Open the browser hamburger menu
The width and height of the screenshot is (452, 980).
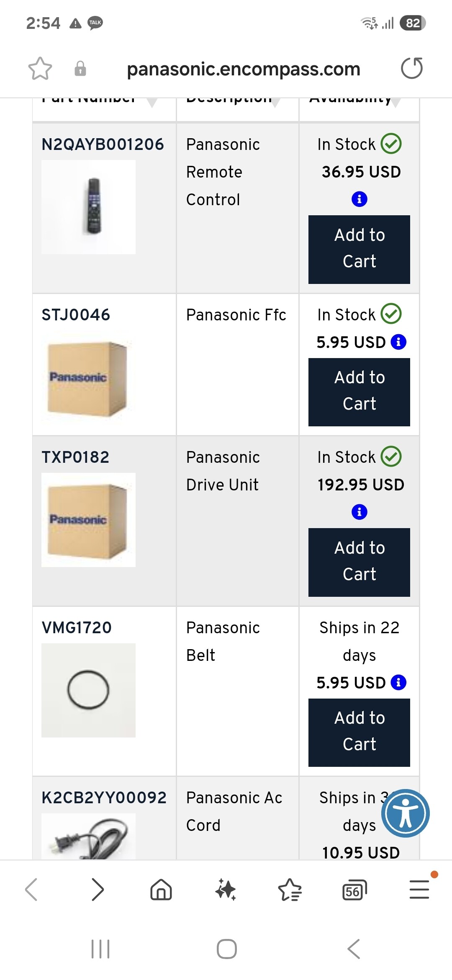pos(419,890)
